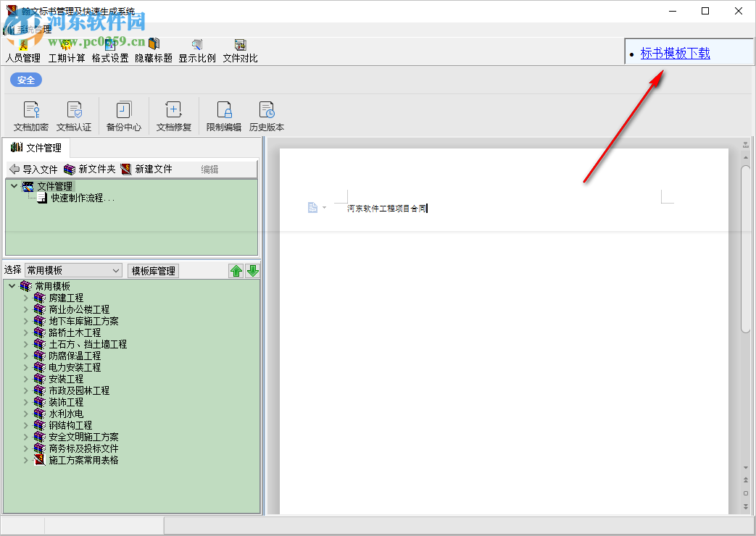
Task: Open the 标书模板下载 link
Action: click(x=675, y=53)
